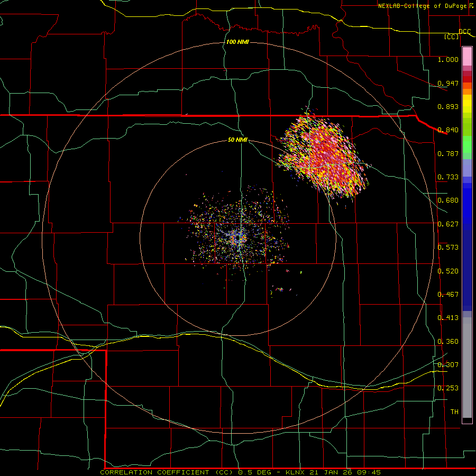Pick the light pink segment of the color bar
Image resolution: width=476 pixels, height=476 pixels.
point(467,57)
